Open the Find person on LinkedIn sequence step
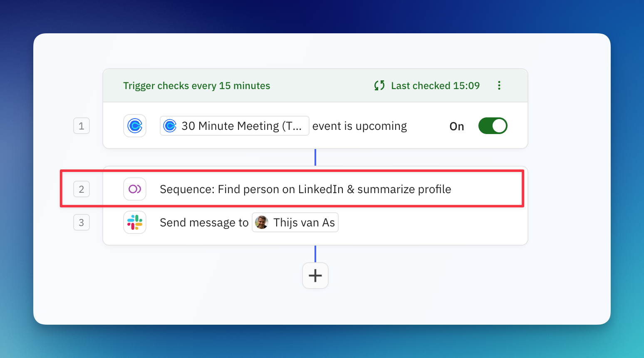644x358 pixels. pos(305,189)
